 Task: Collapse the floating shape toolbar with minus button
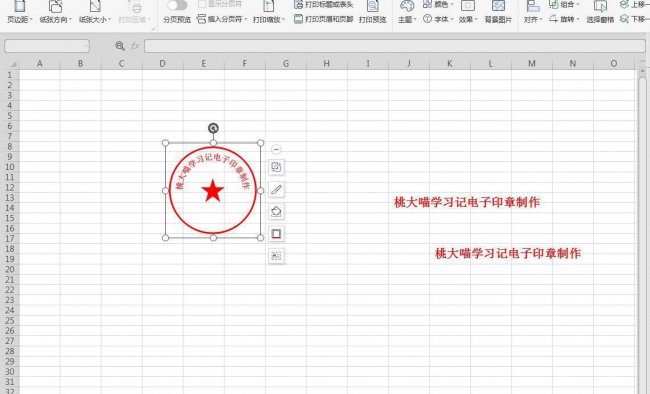pos(276,149)
